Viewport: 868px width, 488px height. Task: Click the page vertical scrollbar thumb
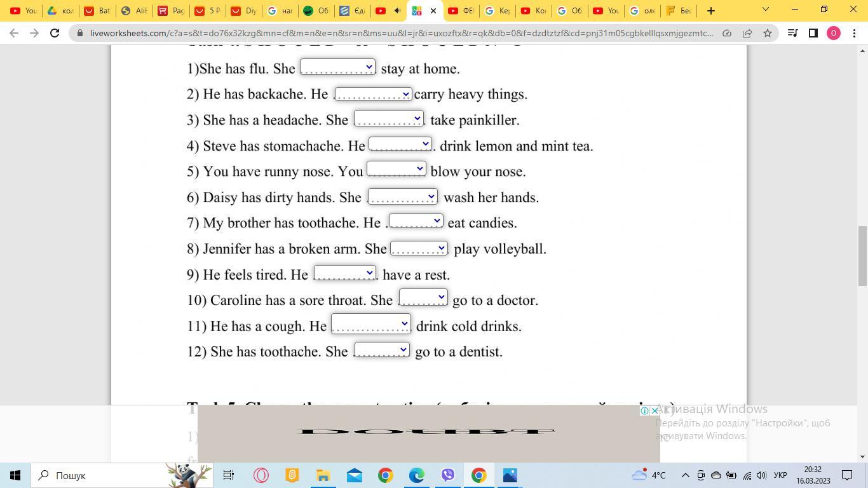(862, 255)
